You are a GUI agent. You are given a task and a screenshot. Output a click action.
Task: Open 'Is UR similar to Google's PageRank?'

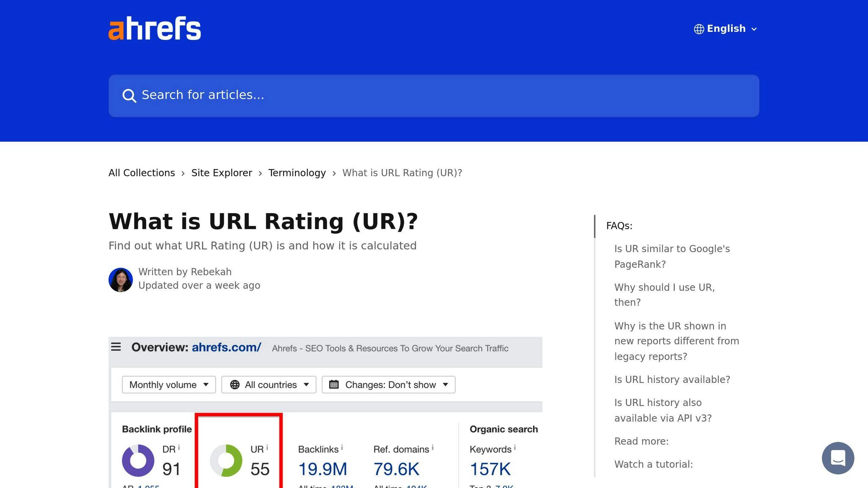pos(672,256)
